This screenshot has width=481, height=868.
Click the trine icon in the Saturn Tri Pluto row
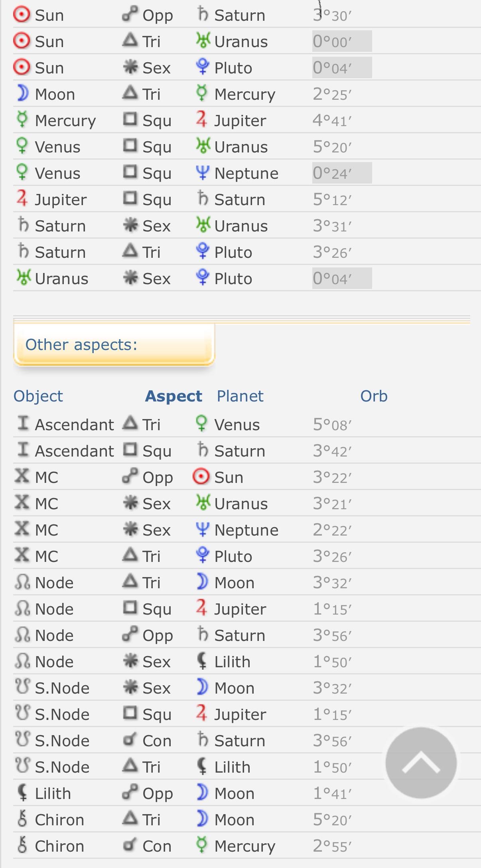(x=129, y=252)
